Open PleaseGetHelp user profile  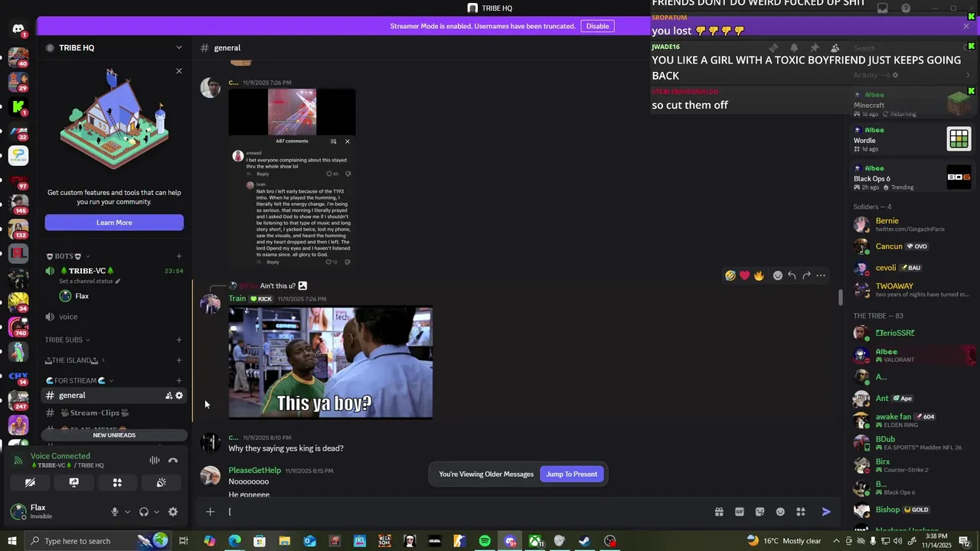pos(254,470)
